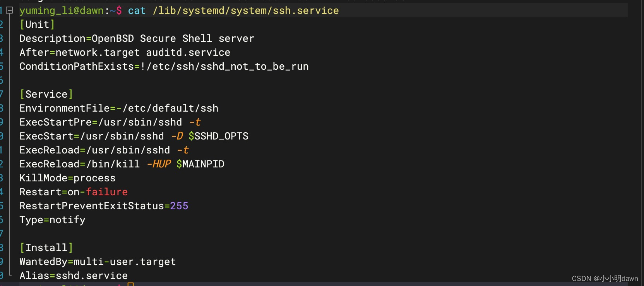Collapse the code block fold marker

click(10, 10)
